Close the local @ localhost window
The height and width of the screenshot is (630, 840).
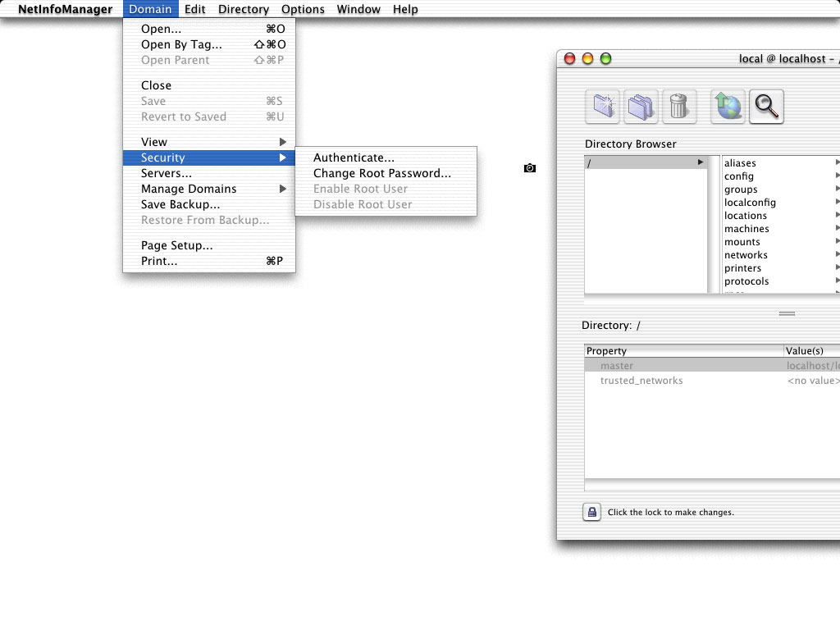click(x=569, y=58)
